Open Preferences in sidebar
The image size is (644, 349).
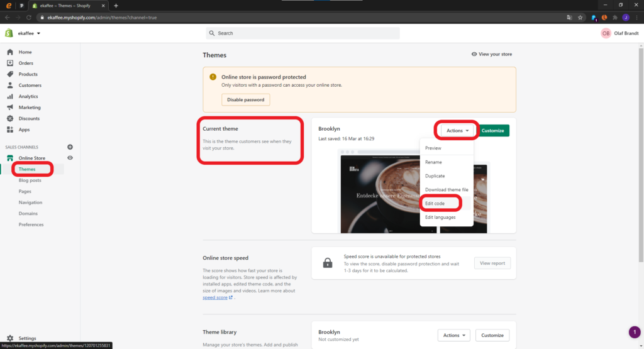tap(31, 224)
